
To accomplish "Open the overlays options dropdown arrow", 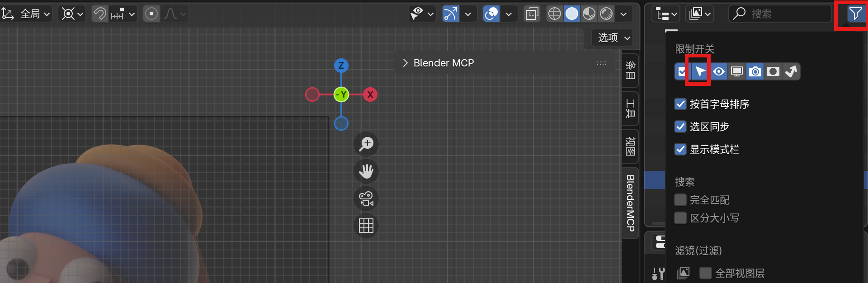I will click(x=509, y=14).
